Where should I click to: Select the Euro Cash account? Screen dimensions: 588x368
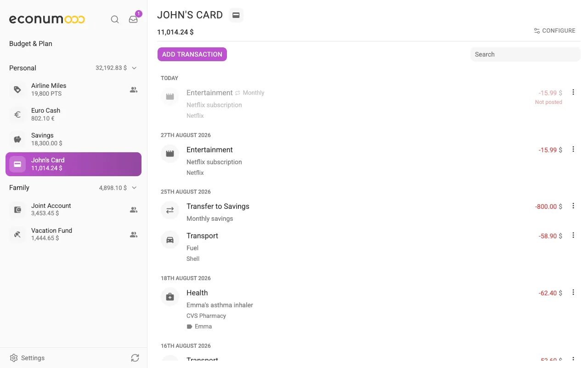point(73,115)
